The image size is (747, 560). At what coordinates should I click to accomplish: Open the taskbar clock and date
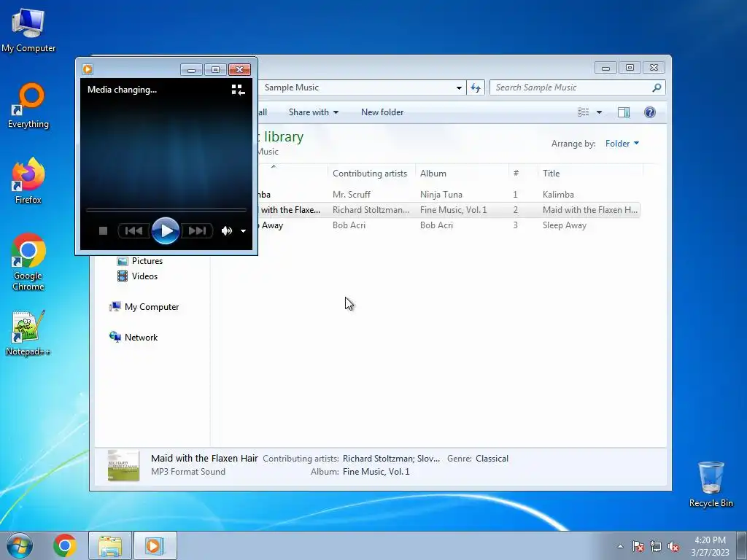pos(710,546)
